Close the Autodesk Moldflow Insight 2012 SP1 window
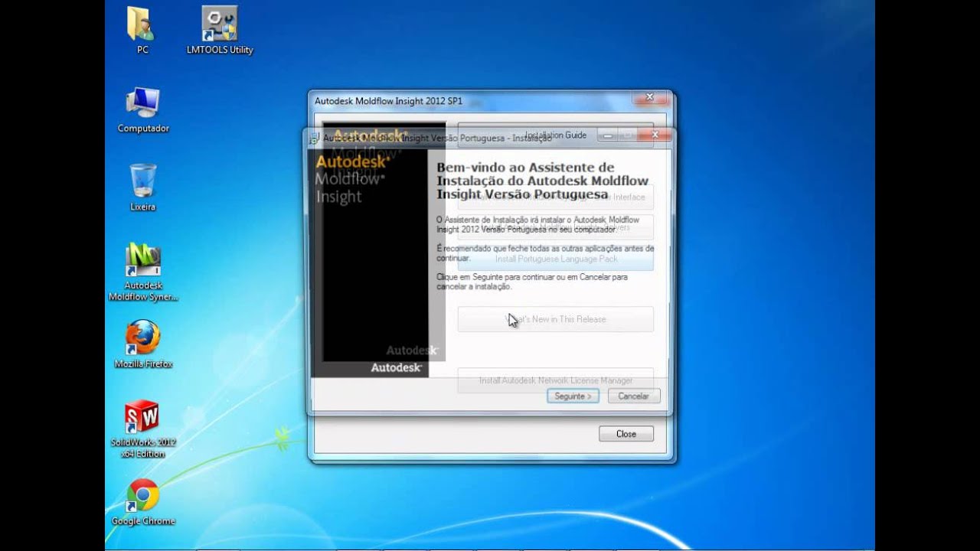The width and height of the screenshot is (980, 551). pyautogui.click(x=650, y=97)
